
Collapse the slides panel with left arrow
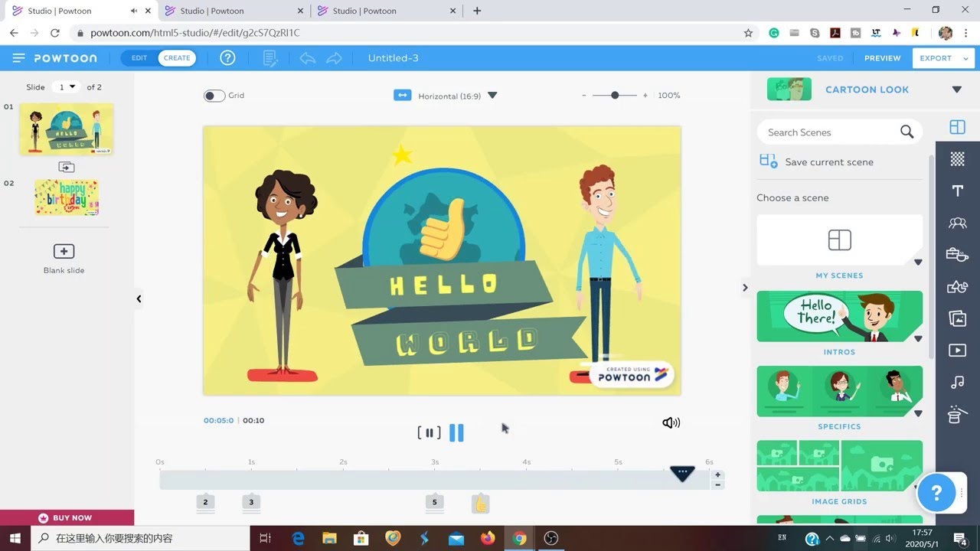[x=139, y=299]
